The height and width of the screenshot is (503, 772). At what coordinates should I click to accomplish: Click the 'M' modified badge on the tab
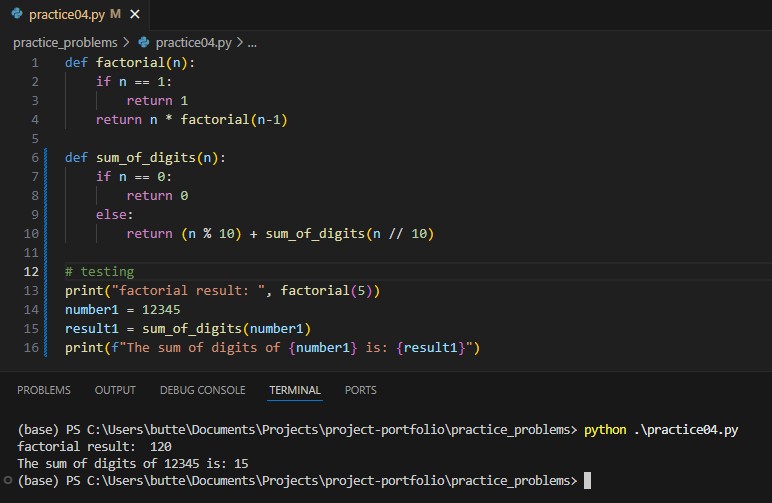(115, 14)
